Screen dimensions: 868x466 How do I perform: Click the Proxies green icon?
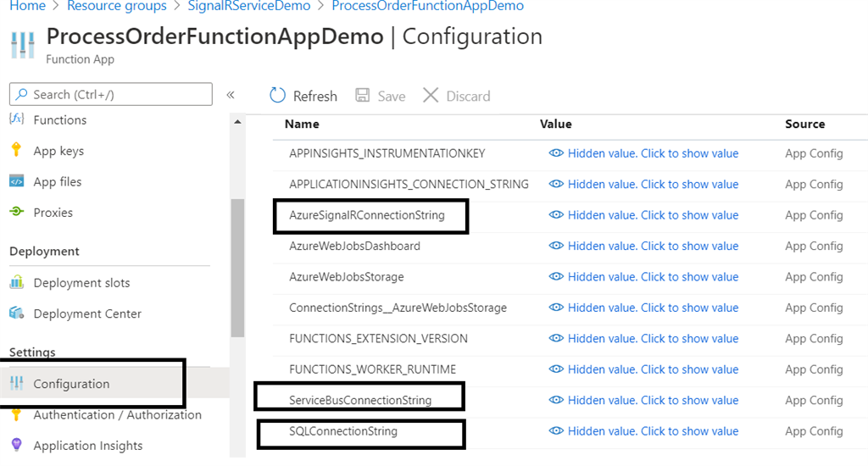(x=17, y=212)
